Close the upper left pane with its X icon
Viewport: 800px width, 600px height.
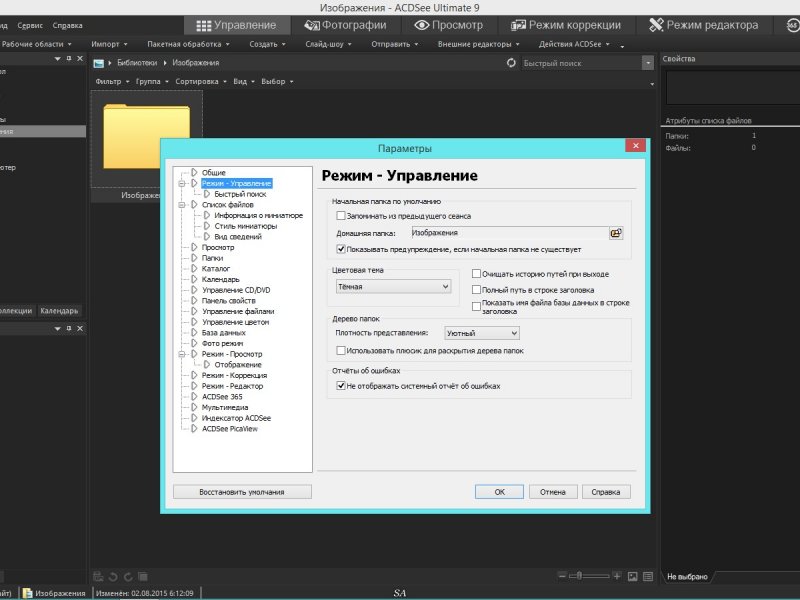pos(80,59)
